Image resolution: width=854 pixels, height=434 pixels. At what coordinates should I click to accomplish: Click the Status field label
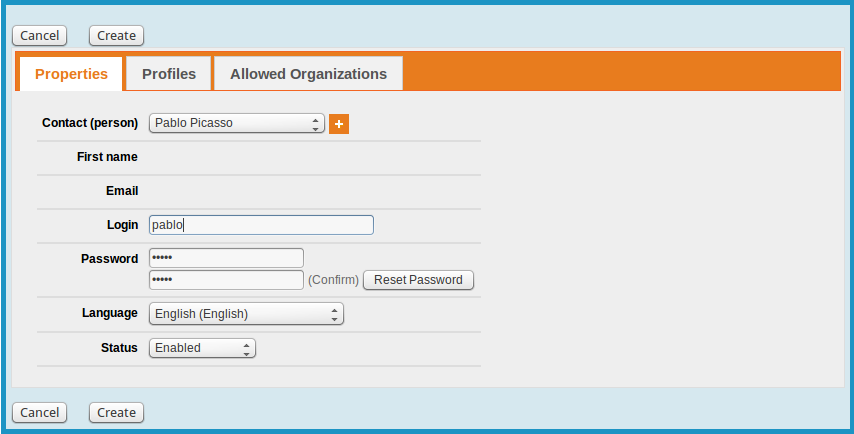coord(119,348)
